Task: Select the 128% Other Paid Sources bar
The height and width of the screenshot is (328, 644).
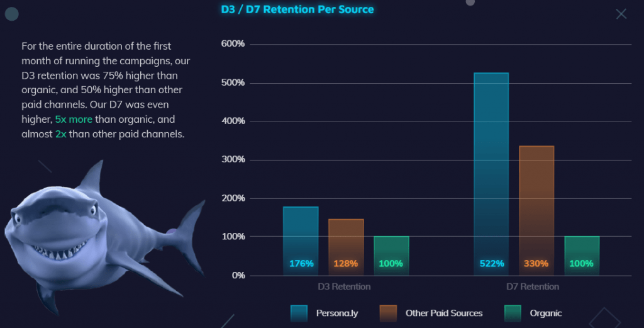Action: (x=346, y=247)
